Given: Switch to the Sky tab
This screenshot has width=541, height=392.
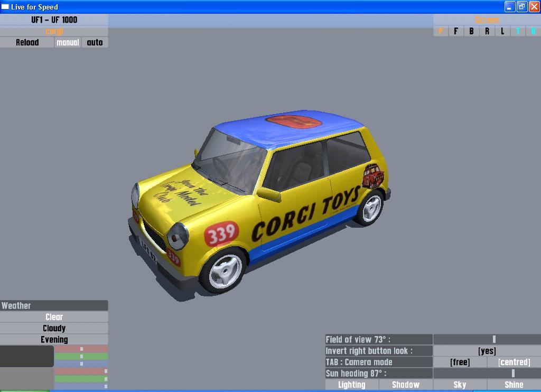Looking at the screenshot, I should [x=460, y=385].
